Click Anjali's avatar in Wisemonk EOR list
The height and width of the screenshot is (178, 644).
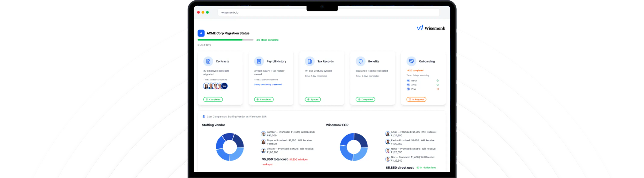click(x=388, y=134)
